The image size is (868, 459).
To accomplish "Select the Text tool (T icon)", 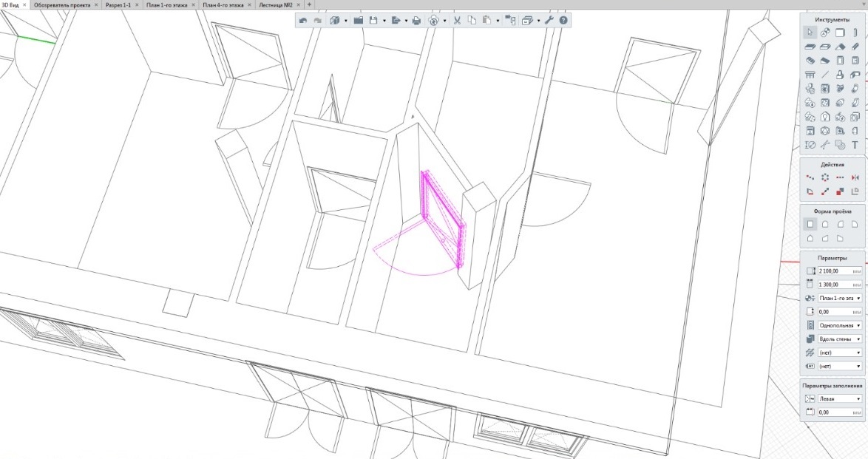I will (x=855, y=145).
